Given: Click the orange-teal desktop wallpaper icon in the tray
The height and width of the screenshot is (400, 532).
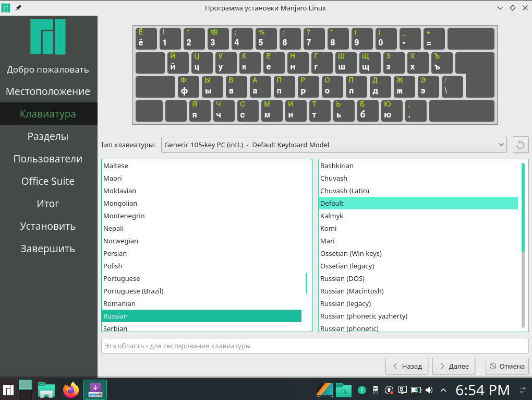Looking at the screenshot, I should pos(325,390).
